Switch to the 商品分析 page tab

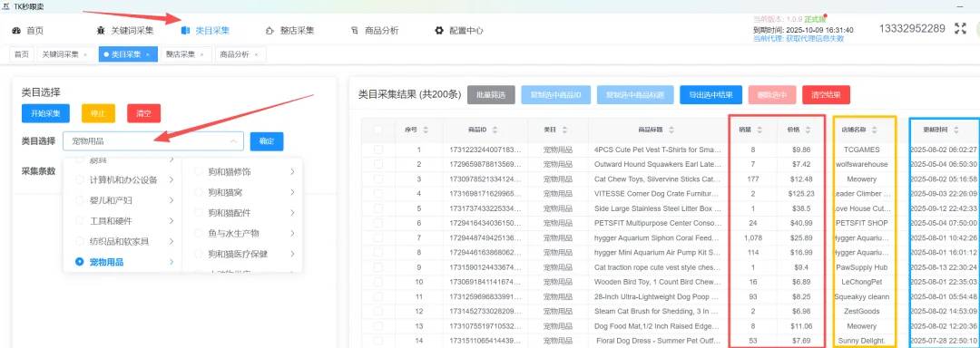click(240, 55)
